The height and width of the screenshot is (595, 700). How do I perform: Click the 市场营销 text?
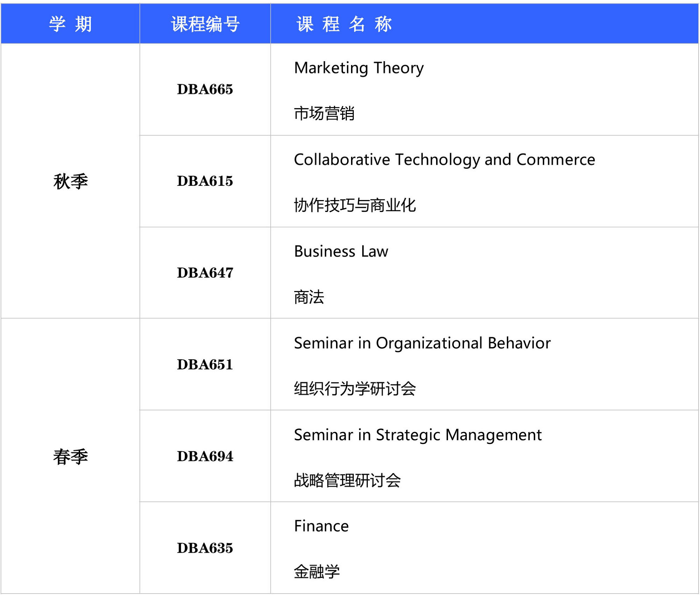click(324, 113)
